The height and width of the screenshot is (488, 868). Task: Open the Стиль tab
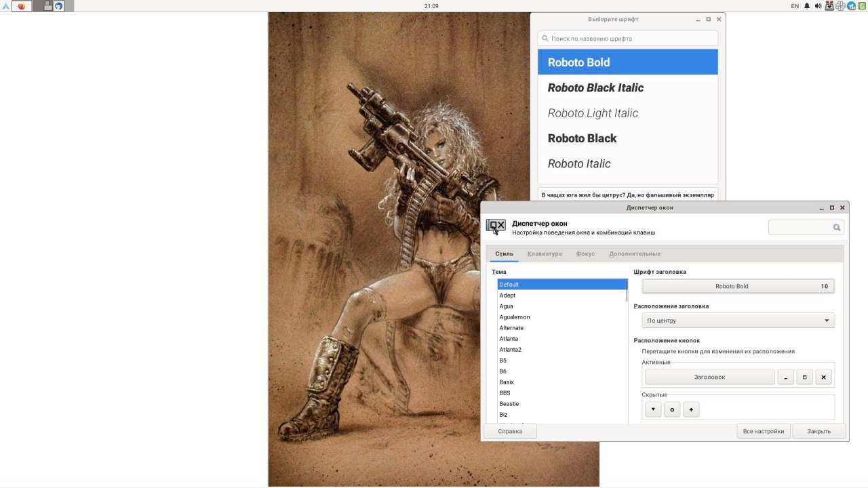pos(504,254)
